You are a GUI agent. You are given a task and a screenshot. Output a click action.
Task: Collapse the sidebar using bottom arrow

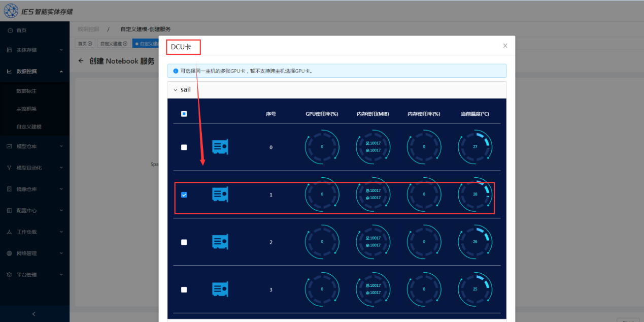34,314
